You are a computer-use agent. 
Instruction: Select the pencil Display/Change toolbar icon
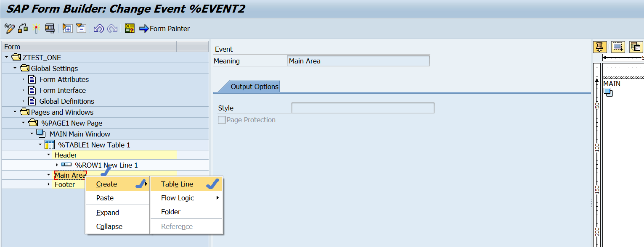(x=9, y=29)
